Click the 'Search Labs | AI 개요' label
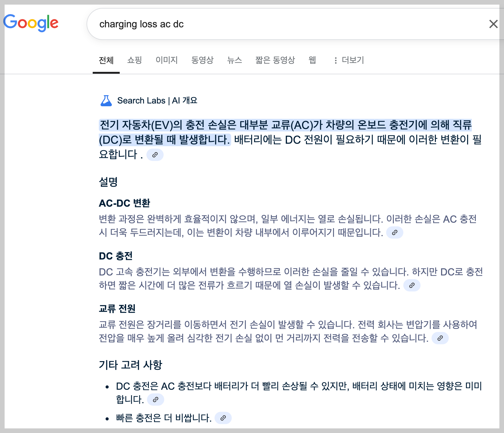Image resolution: width=504 pixels, height=433 pixels. coord(157,100)
